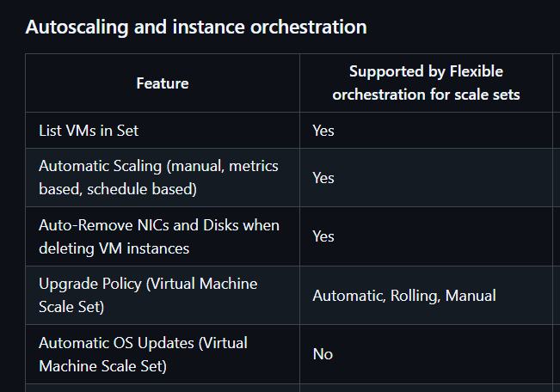
Task: Click the 'Automatic OS Updates' feature cell
Action: (x=143, y=353)
